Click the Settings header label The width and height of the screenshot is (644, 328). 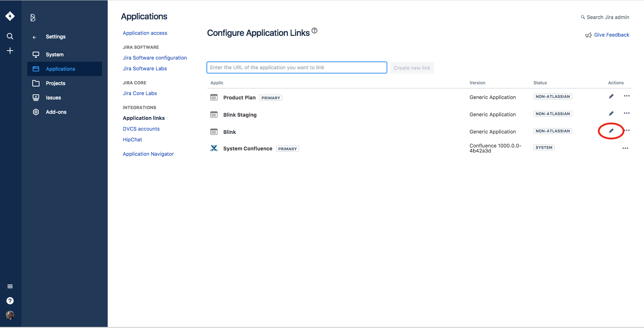[56, 37]
